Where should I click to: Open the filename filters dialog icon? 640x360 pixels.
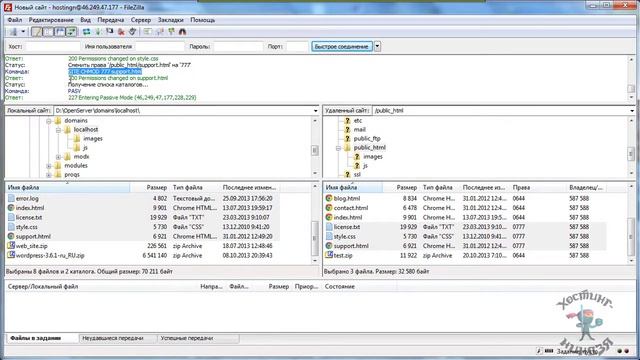[x=147, y=32]
